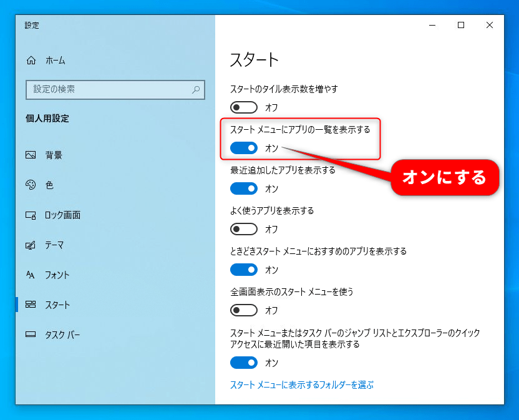Select 色 in the sidebar

click(x=49, y=185)
